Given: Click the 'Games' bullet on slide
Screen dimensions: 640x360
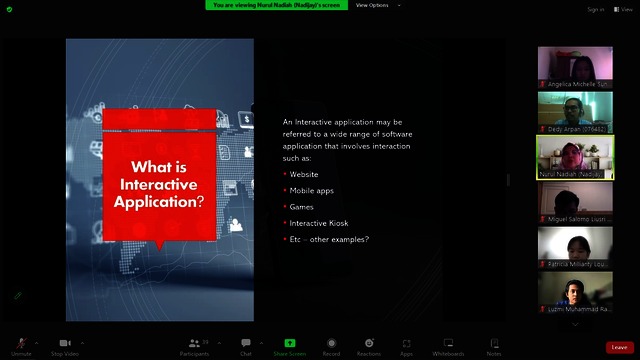Looking at the screenshot, I should point(302,207).
